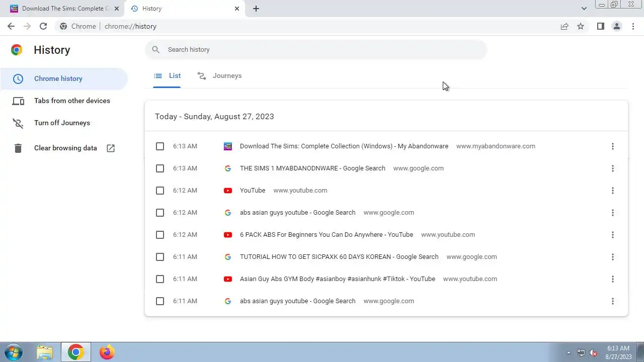Open 6 PACK ABS For Beginners YouTube link
Viewport: 644px width, 362px height.
[x=327, y=235]
